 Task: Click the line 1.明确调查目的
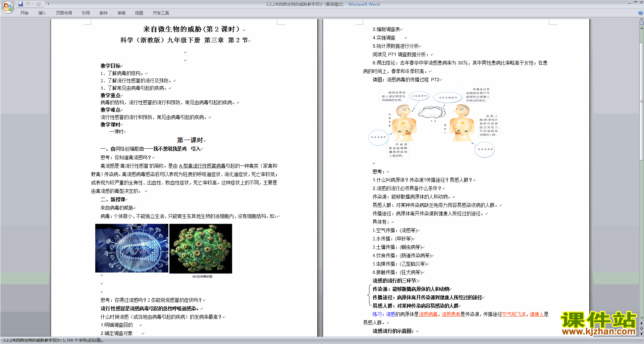pyautogui.click(x=117, y=325)
